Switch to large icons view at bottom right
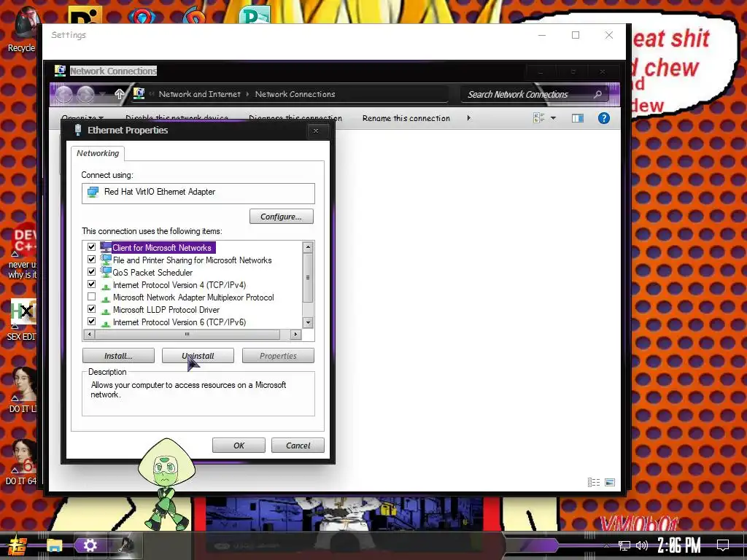 (610, 483)
